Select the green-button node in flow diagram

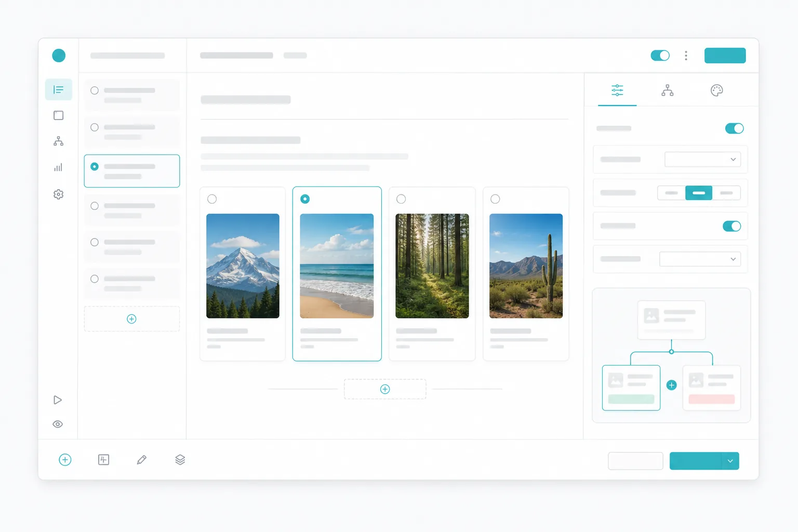[631, 388]
